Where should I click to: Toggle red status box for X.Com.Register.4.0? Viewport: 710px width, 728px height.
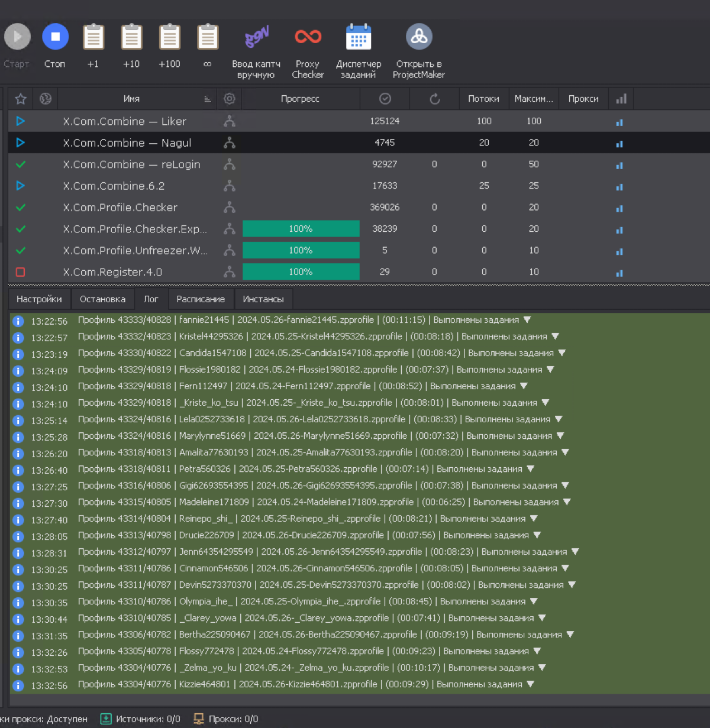click(x=21, y=272)
